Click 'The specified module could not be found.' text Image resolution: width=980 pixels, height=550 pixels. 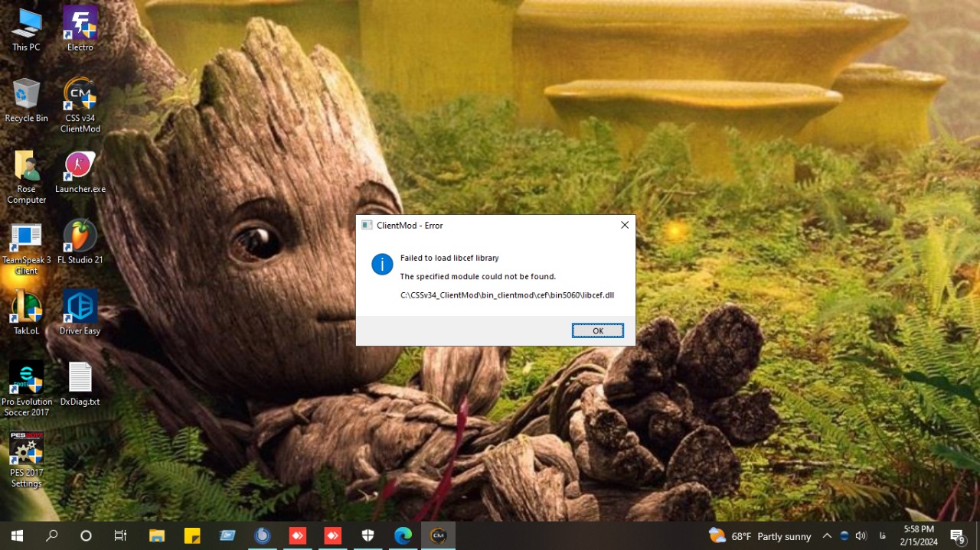[478, 277]
